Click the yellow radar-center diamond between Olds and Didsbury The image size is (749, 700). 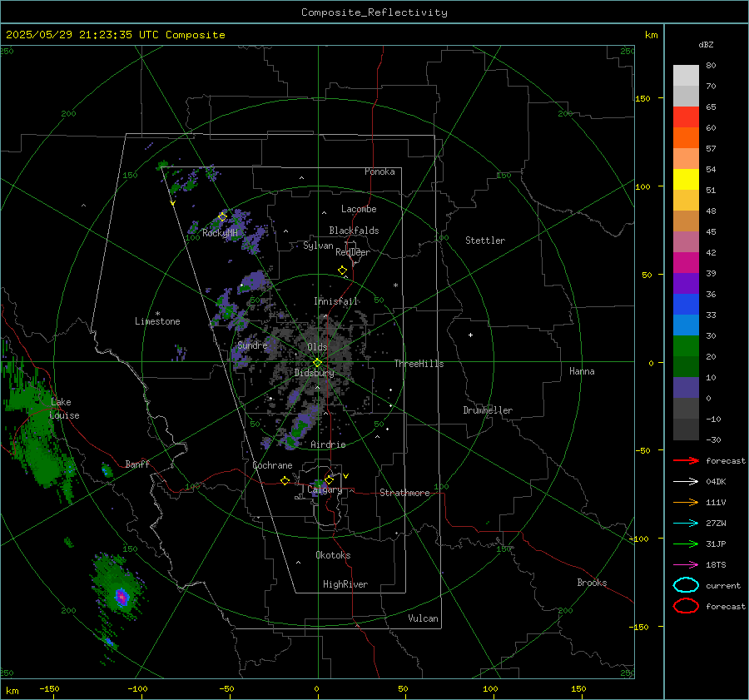(x=317, y=363)
